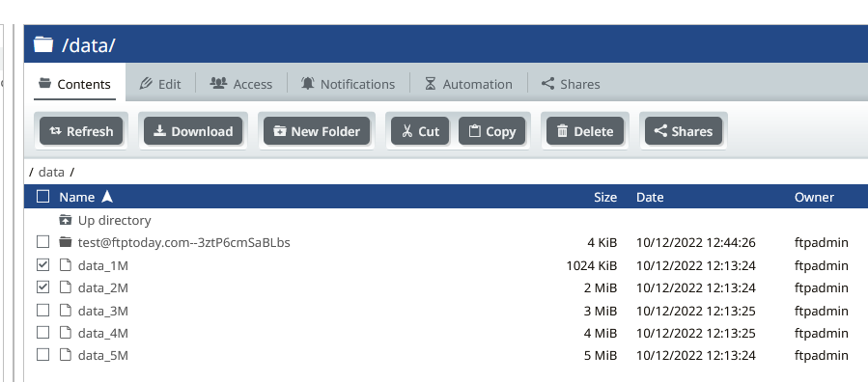Click the New Folder button
Viewport: 868px width, 382px height.
(x=317, y=131)
